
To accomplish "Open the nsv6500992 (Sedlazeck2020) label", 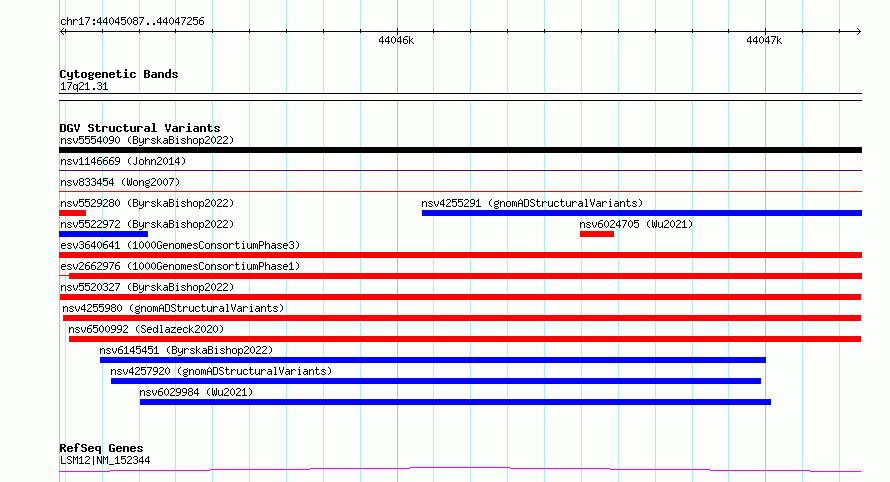I will coord(146,329).
